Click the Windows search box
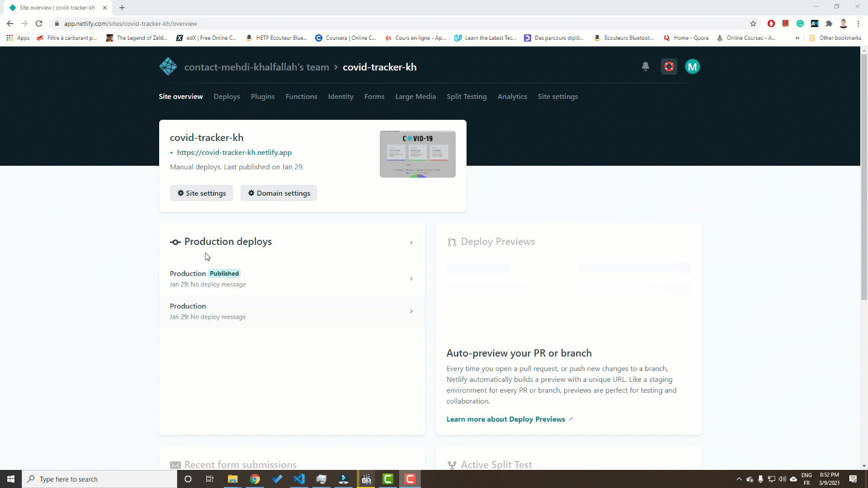868x488 pixels. tap(99, 479)
